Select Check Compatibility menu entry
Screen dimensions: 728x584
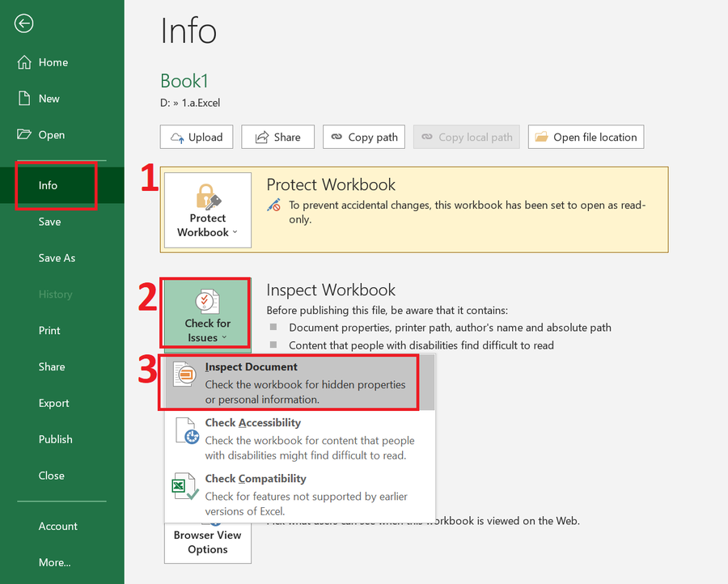pos(299,494)
